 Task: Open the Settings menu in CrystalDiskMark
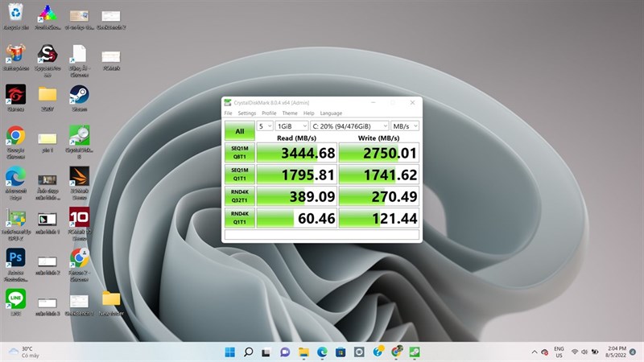(x=247, y=113)
